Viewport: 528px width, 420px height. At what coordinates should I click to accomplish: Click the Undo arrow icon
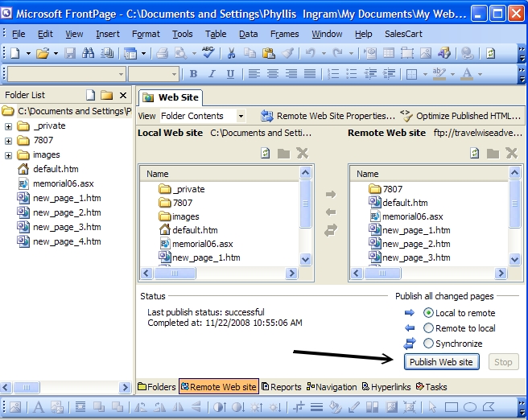pyautogui.click(x=310, y=53)
